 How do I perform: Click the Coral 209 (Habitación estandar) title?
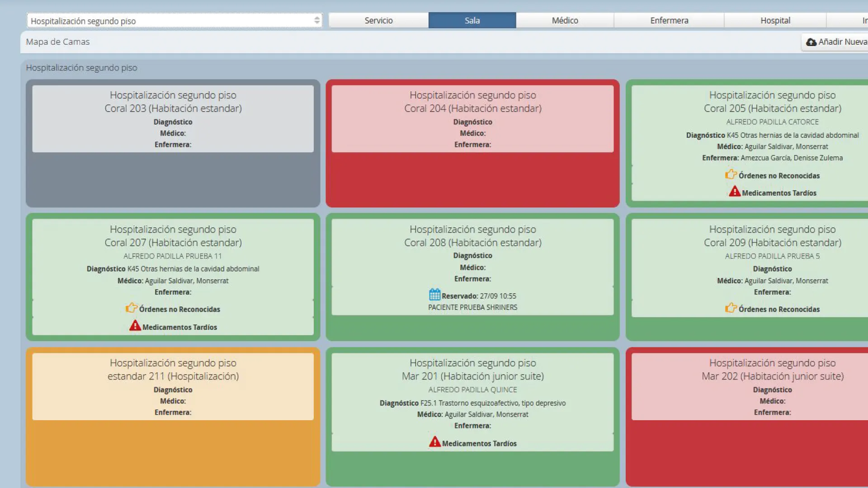772,243
